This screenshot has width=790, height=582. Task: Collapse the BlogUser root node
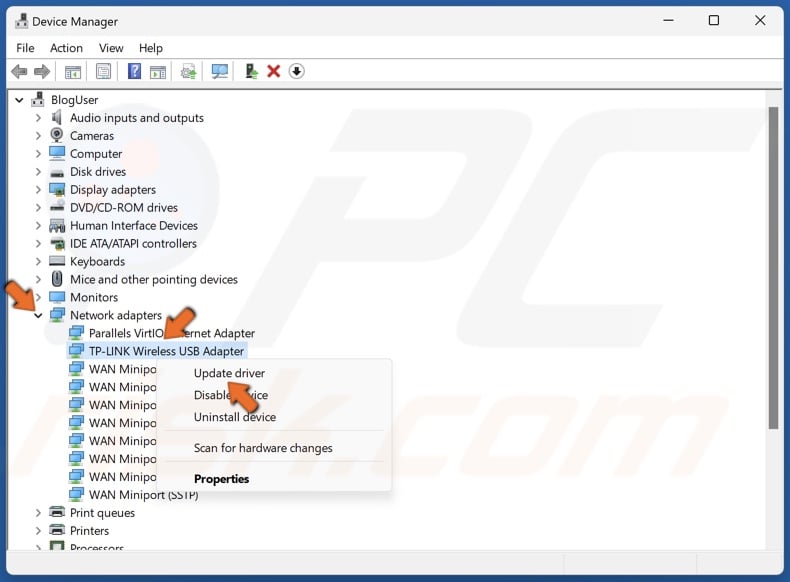point(19,100)
